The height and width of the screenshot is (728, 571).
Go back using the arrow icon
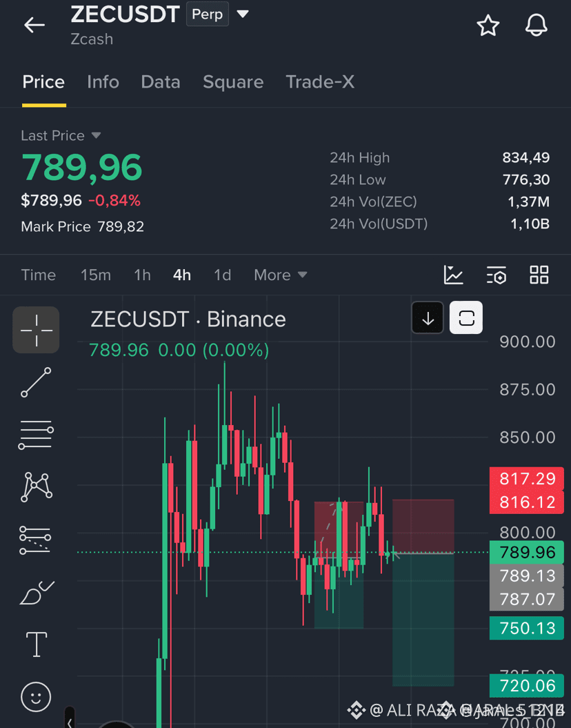pyautogui.click(x=34, y=25)
